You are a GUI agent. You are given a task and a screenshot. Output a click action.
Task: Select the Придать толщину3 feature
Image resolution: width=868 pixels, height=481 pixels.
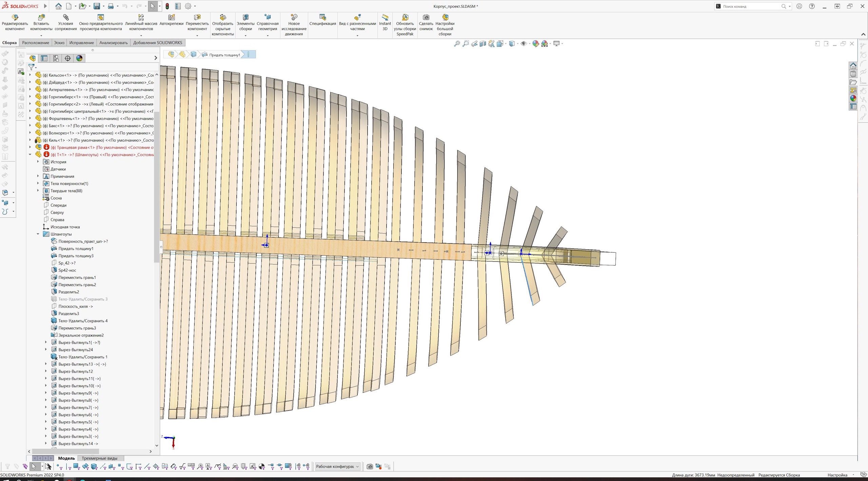[76, 256]
